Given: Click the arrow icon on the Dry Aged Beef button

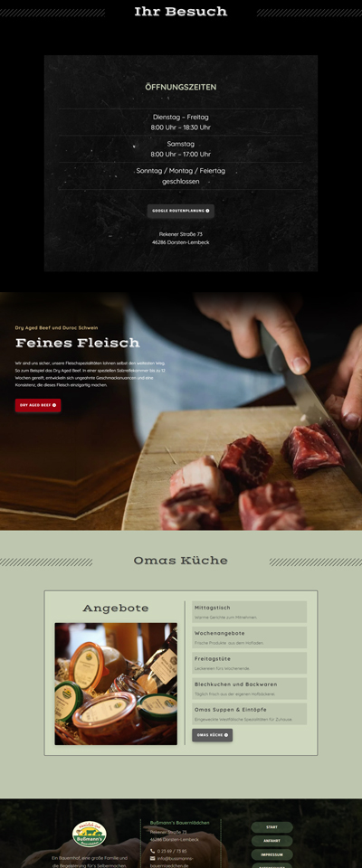Looking at the screenshot, I should (53, 405).
